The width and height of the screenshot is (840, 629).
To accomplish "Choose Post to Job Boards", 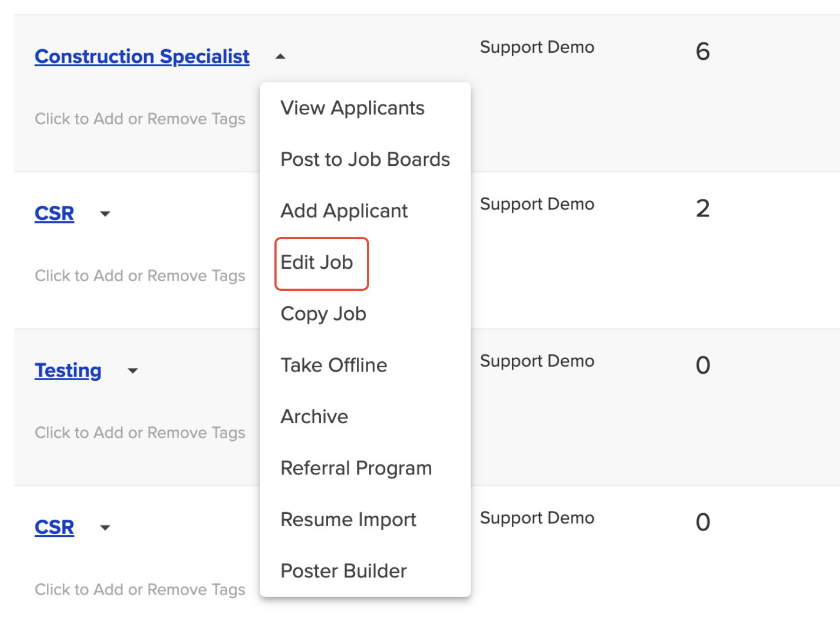I will point(365,159).
